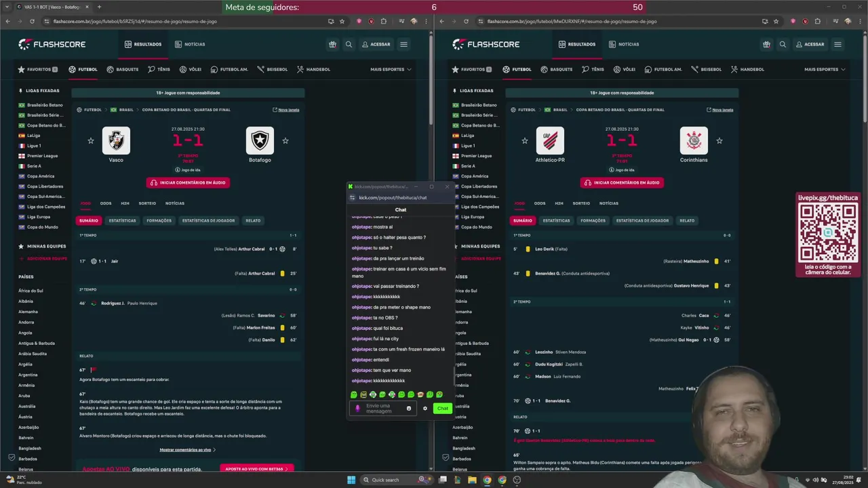
Task: Select Tênis sport in left window
Action: [x=159, y=69]
